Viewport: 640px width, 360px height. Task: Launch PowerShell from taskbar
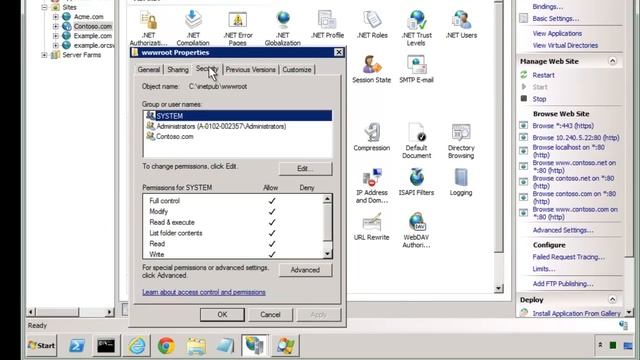pyautogui.click(x=77, y=346)
